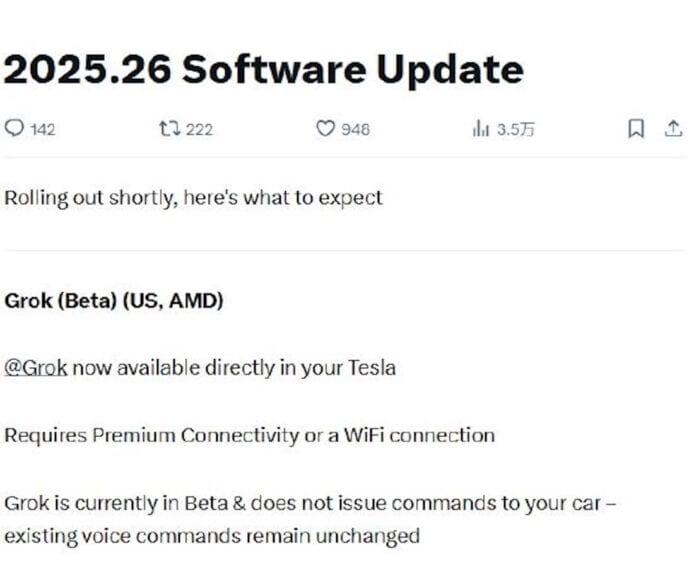Click the 2025.26 Software Update title
The height and width of the screenshot is (577, 694).
[263, 69]
